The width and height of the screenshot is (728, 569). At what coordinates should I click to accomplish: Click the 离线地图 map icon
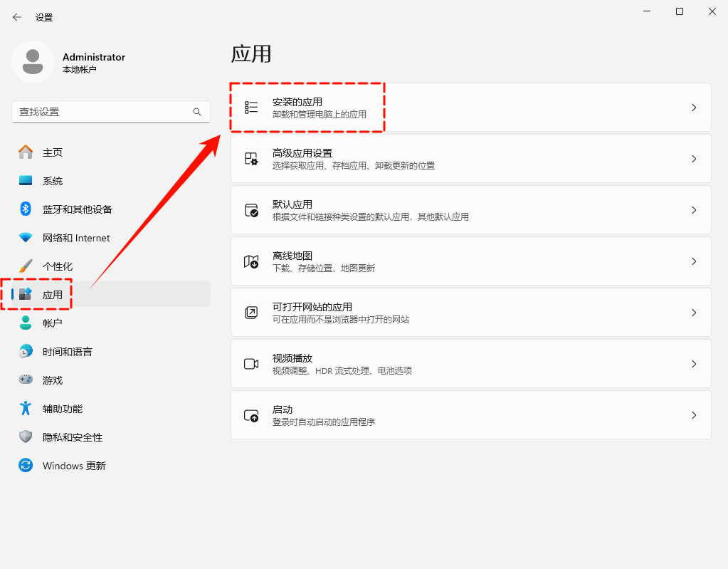[x=251, y=261]
